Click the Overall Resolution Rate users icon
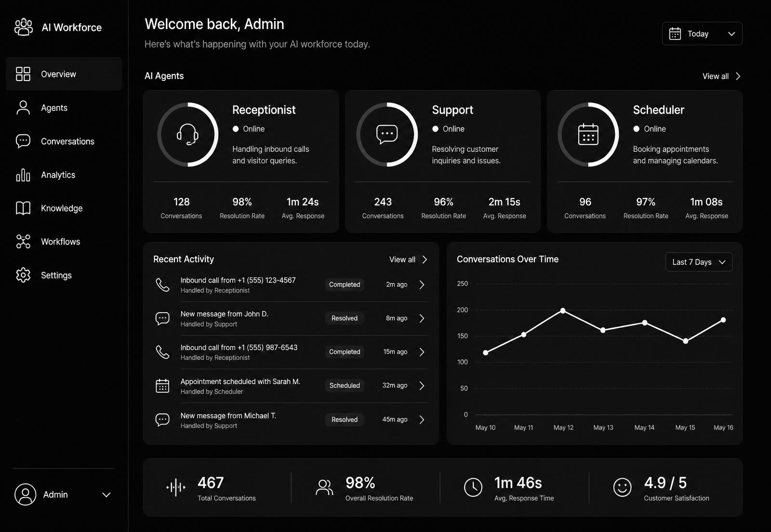Image resolution: width=771 pixels, height=532 pixels. [x=324, y=488]
